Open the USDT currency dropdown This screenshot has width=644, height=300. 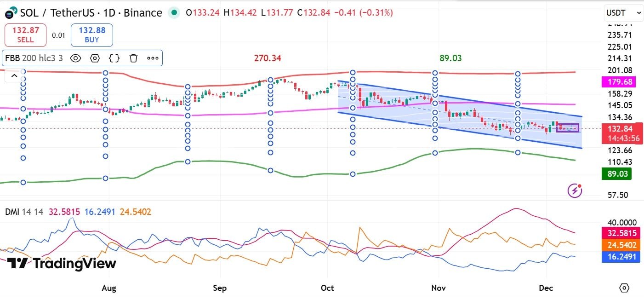[x=623, y=13]
